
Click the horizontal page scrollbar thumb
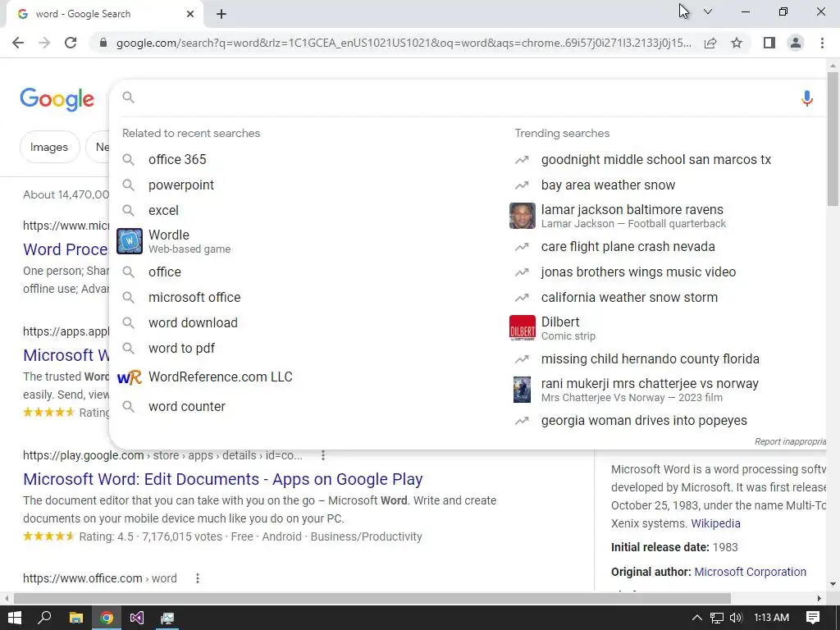click(x=372, y=598)
